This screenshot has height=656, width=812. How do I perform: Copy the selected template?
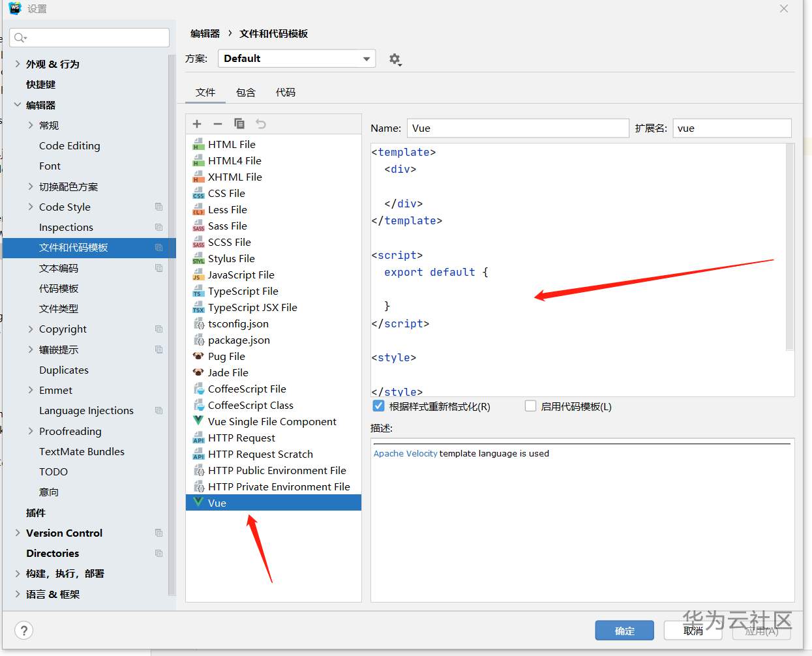click(x=239, y=123)
